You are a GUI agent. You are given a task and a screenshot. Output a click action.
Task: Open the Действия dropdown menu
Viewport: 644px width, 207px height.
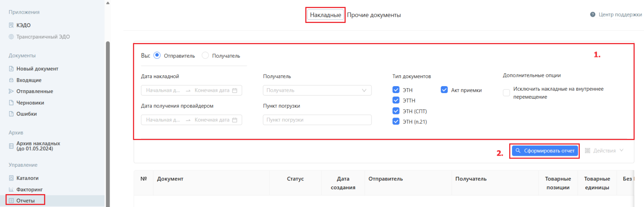tap(604, 151)
